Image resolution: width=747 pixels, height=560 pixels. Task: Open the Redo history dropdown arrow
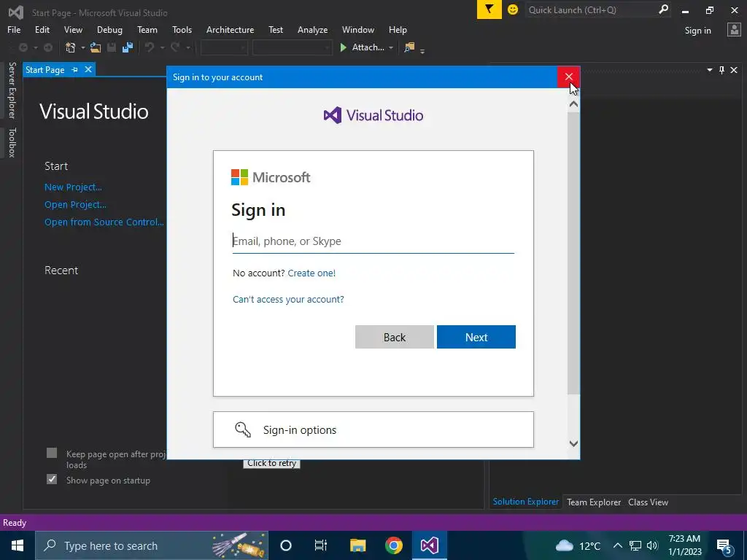pyautogui.click(x=188, y=47)
